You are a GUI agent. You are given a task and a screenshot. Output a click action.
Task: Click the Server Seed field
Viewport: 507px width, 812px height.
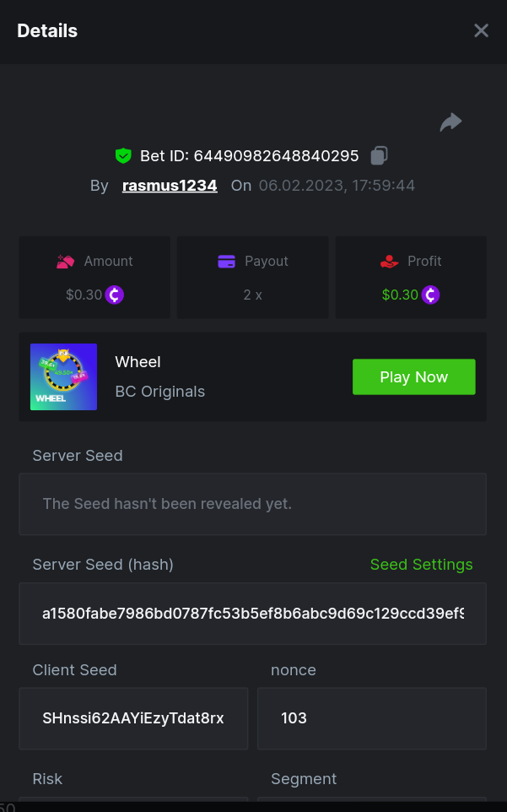pos(252,504)
